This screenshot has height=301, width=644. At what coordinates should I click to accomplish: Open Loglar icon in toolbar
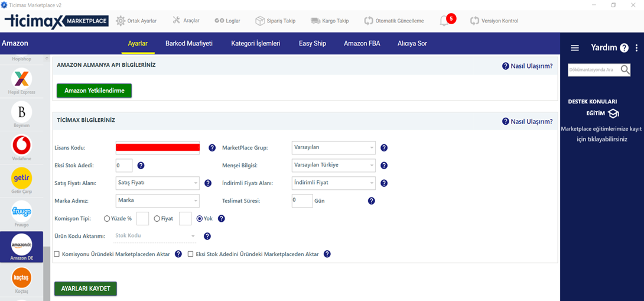[219, 21]
